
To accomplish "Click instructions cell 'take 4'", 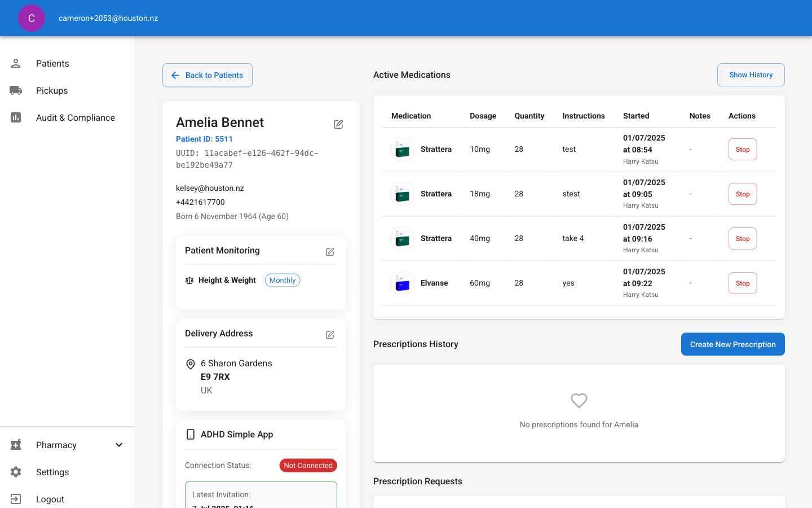I will click(573, 238).
